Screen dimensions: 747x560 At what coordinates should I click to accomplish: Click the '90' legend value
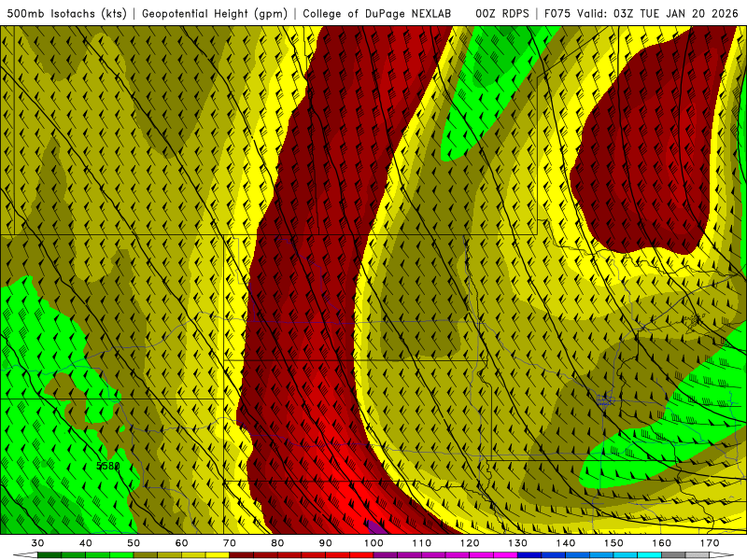click(x=325, y=543)
